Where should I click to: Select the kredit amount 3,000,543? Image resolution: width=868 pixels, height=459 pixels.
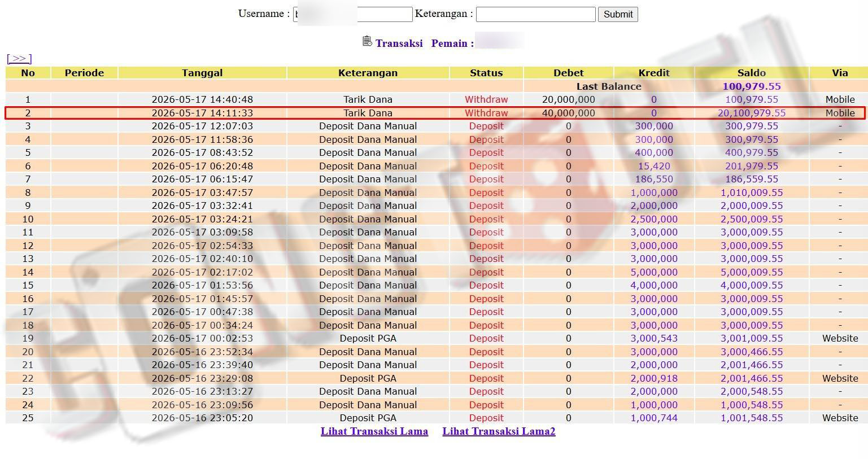click(x=654, y=338)
